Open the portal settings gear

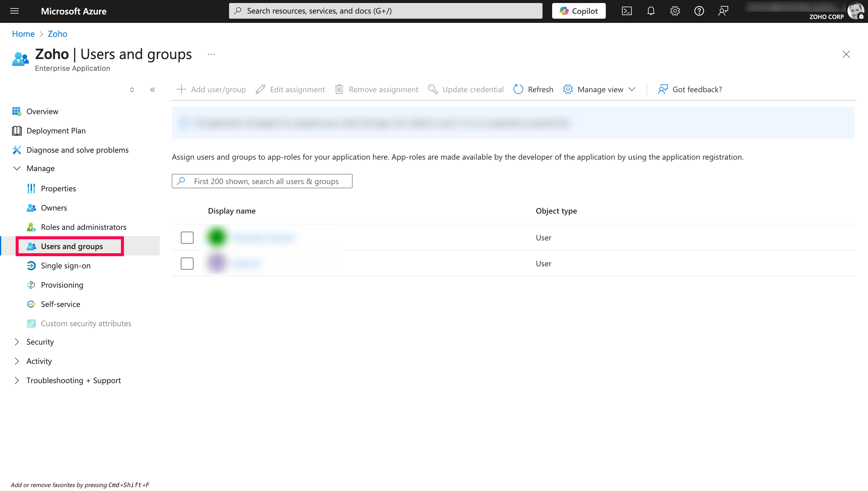675,11
